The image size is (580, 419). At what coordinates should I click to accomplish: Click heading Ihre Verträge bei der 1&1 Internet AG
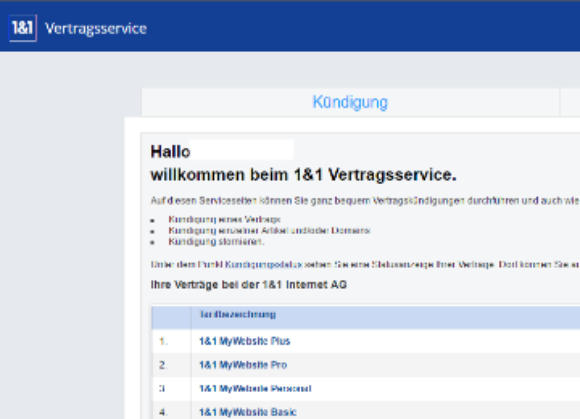[249, 285]
